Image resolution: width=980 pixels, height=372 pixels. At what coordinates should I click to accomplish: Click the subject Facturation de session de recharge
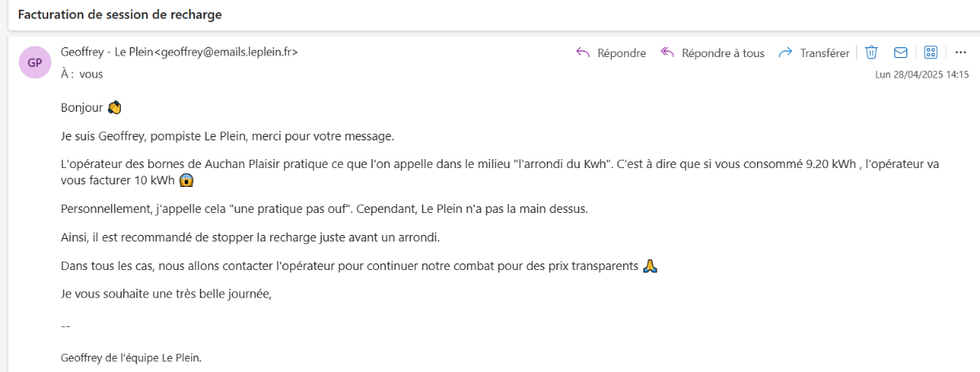119,15
